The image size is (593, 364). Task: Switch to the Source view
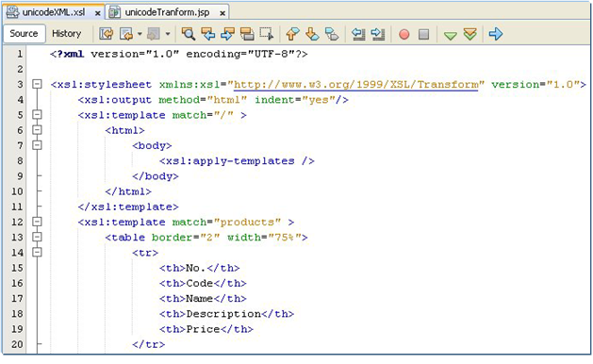(25, 34)
